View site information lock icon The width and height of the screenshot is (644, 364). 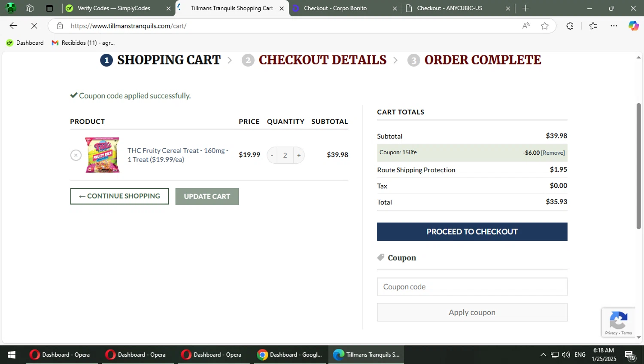60,26
